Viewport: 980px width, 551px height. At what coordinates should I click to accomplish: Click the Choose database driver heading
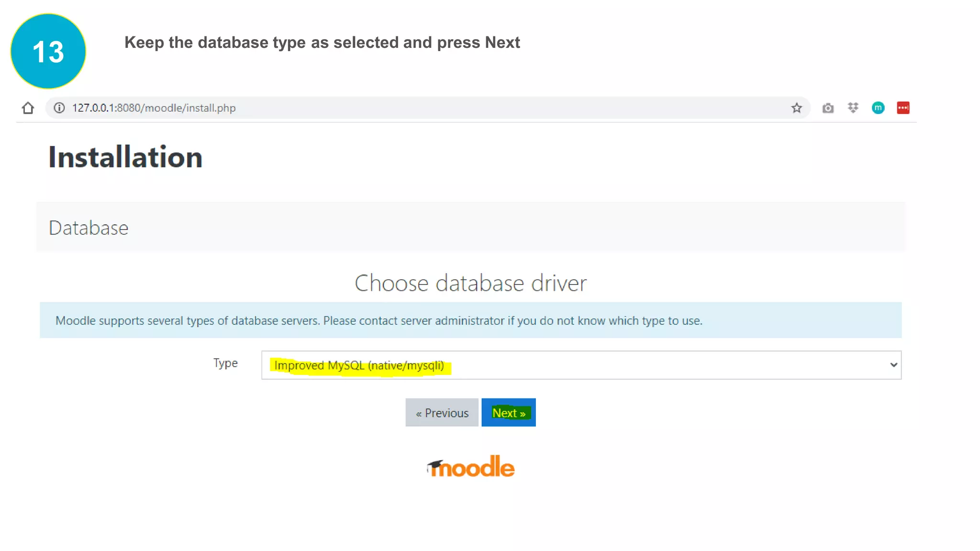click(470, 283)
